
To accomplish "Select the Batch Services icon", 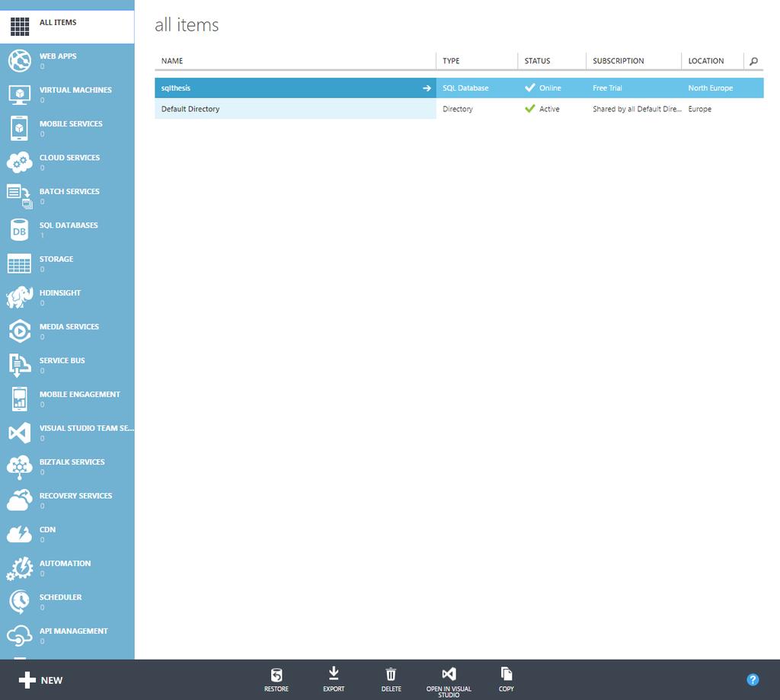I will tap(19, 196).
